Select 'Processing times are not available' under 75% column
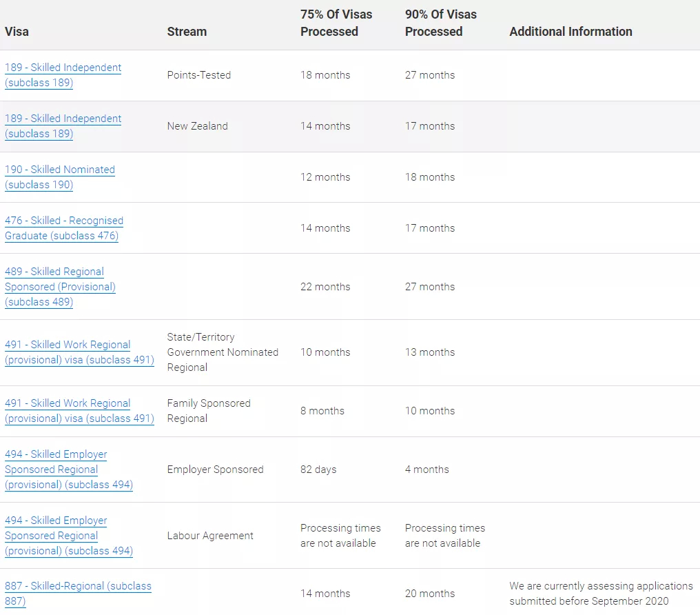 pos(340,536)
